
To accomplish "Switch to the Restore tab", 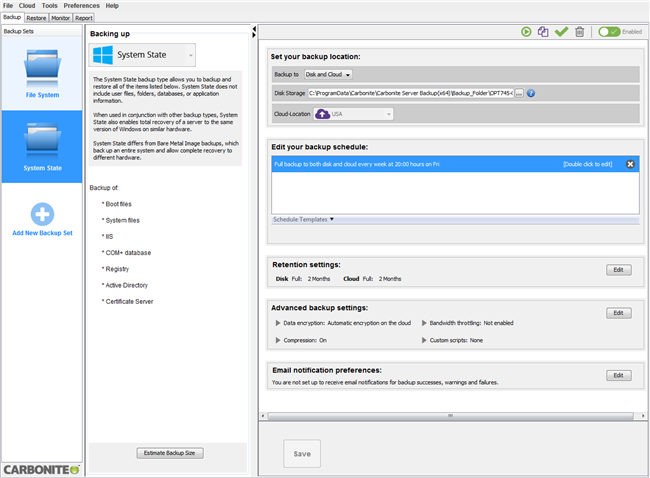I will [x=36, y=18].
